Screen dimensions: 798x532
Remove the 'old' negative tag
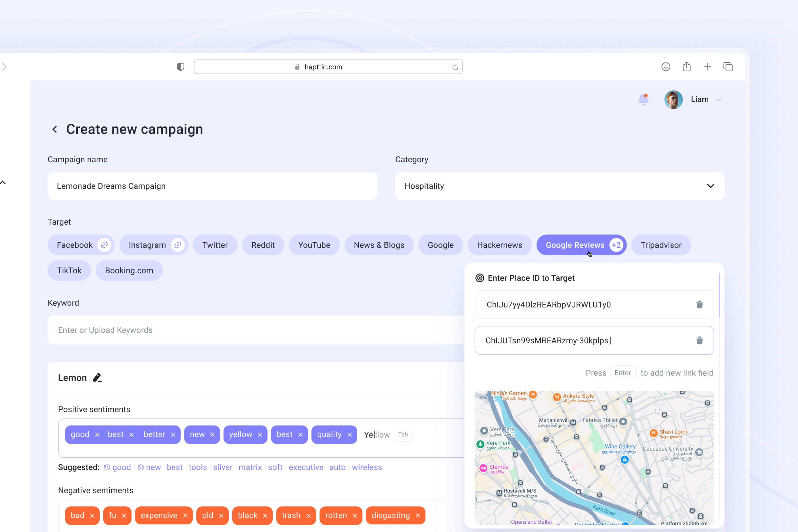(221, 516)
